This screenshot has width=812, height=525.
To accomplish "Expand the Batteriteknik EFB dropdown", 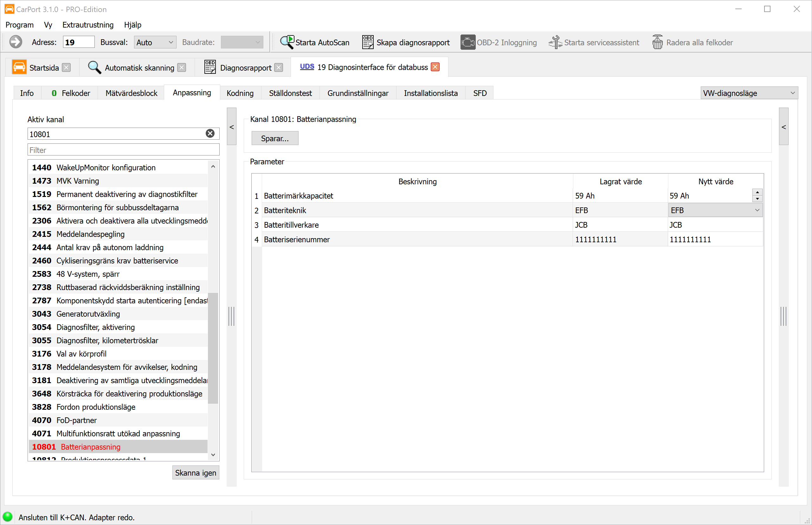I will coord(757,210).
